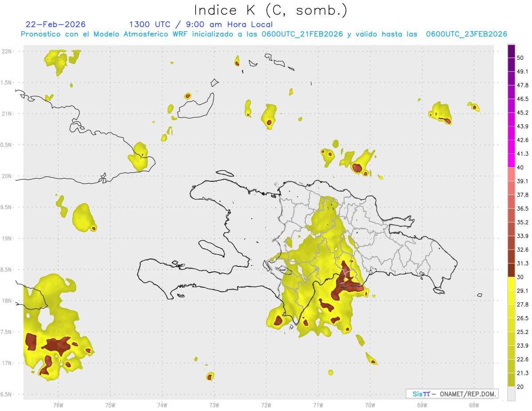The image size is (532, 411).
Task: Select the 32.6 color scale value
Action: coord(523,250)
